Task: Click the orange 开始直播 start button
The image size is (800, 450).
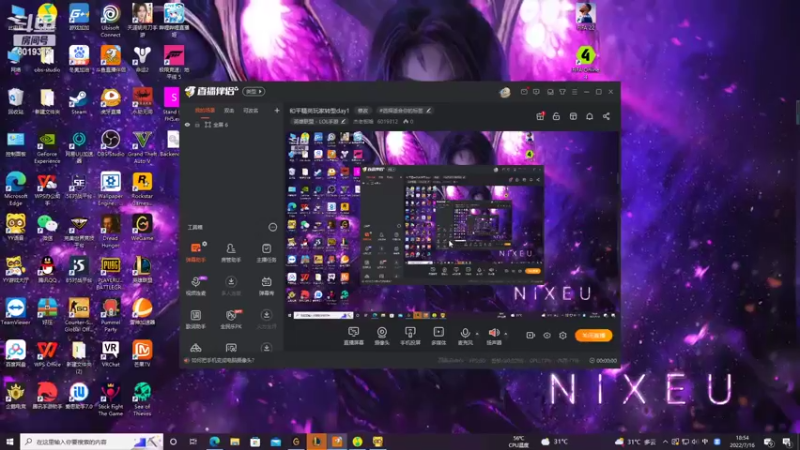Action: click(593, 335)
